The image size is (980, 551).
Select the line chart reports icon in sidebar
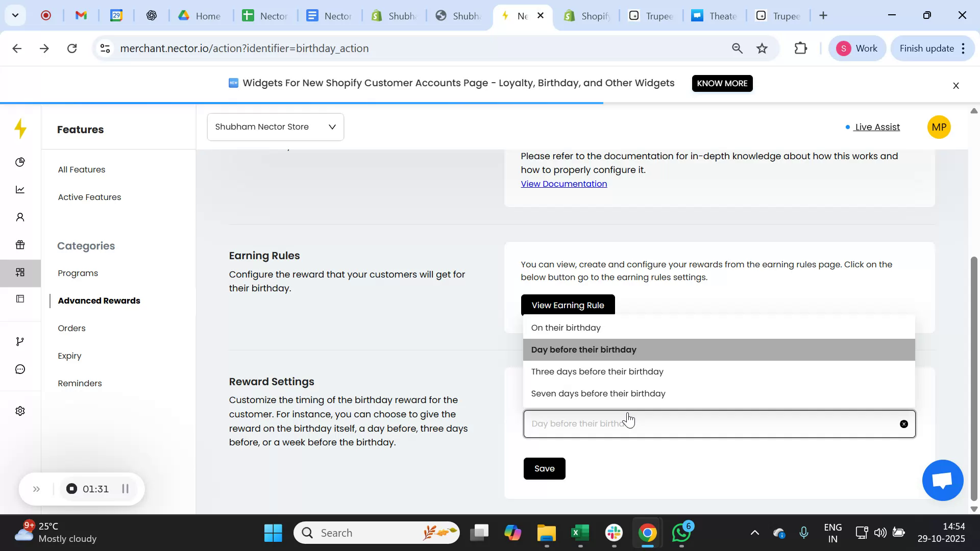pos(20,189)
